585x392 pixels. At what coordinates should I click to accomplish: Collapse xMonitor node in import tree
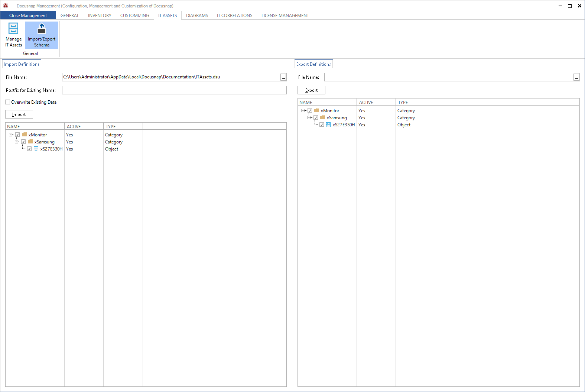pyautogui.click(x=11, y=135)
